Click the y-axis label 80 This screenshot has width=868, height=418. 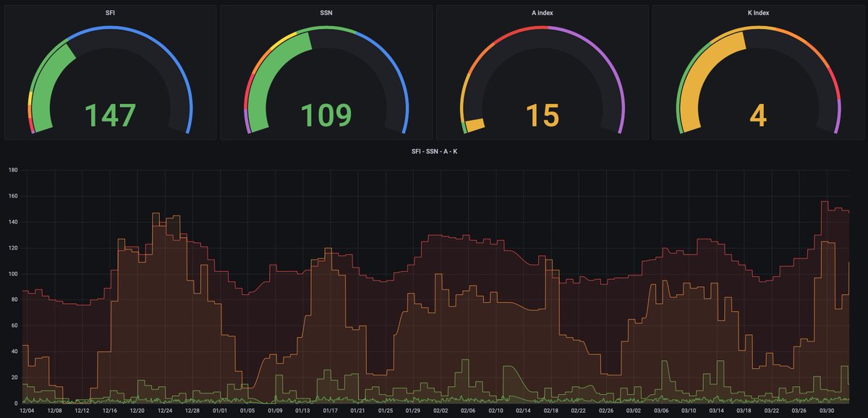[14, 299]
